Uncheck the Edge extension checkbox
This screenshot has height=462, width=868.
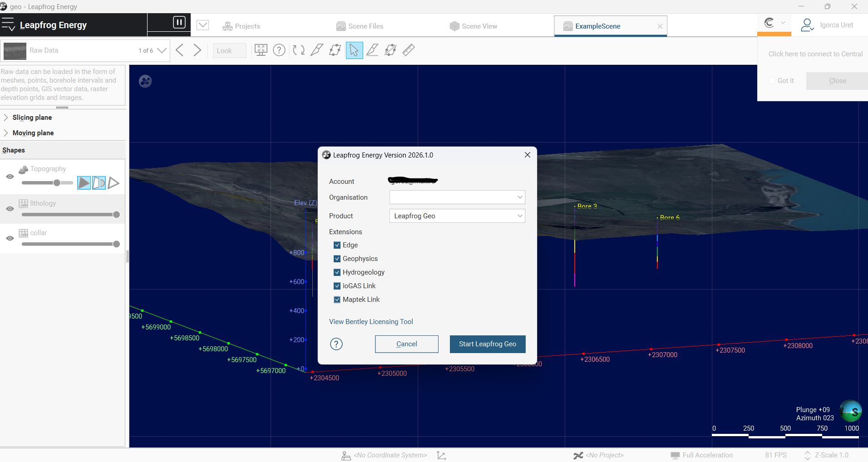point(337,245)
